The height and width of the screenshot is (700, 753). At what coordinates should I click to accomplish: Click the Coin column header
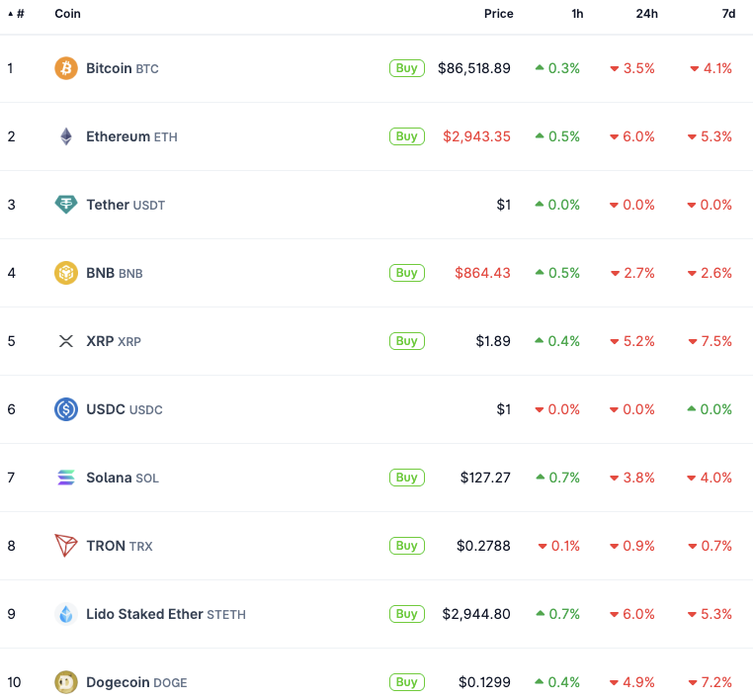pos(67,14)
